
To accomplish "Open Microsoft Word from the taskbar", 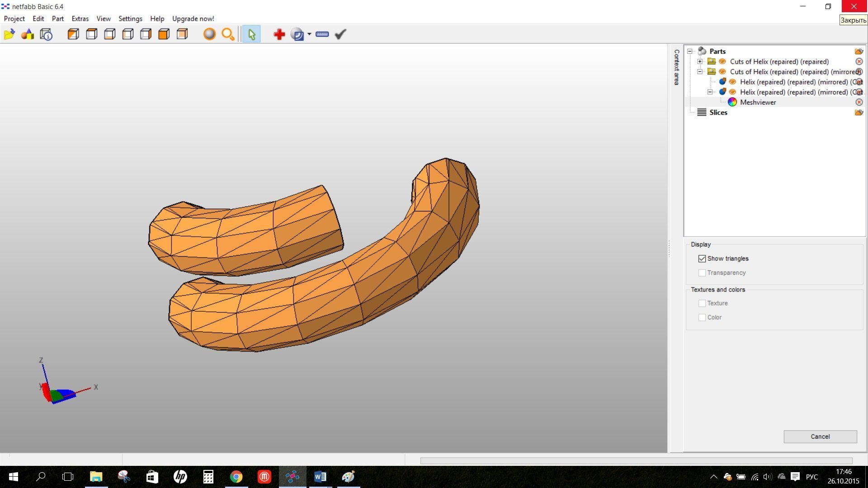I will click(x=320, y=477).
